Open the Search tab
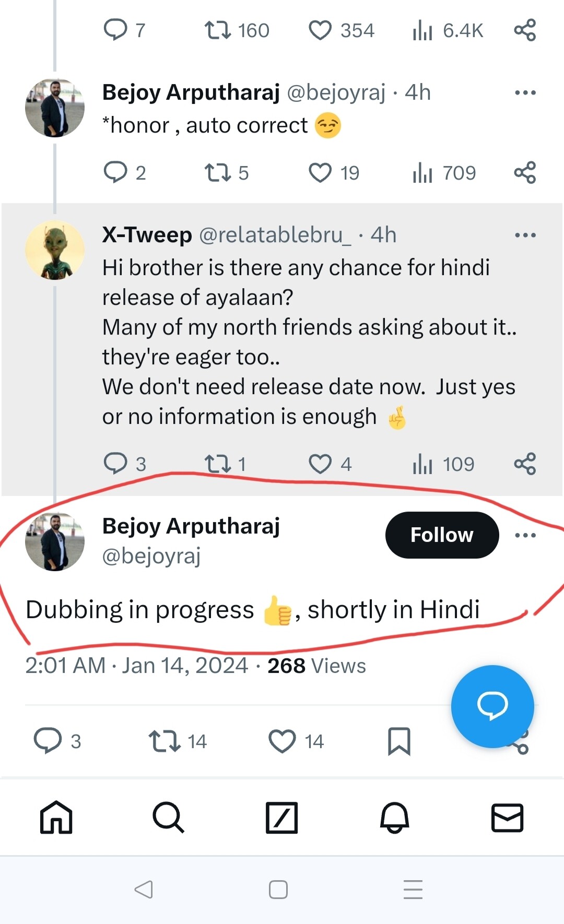This screenshot has width=564, height=924. pos(168,817)
